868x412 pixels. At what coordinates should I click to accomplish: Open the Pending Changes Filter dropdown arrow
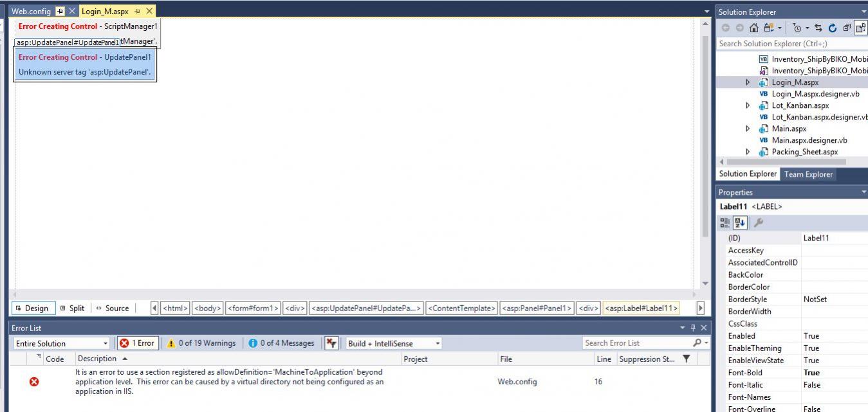point(807,28)
